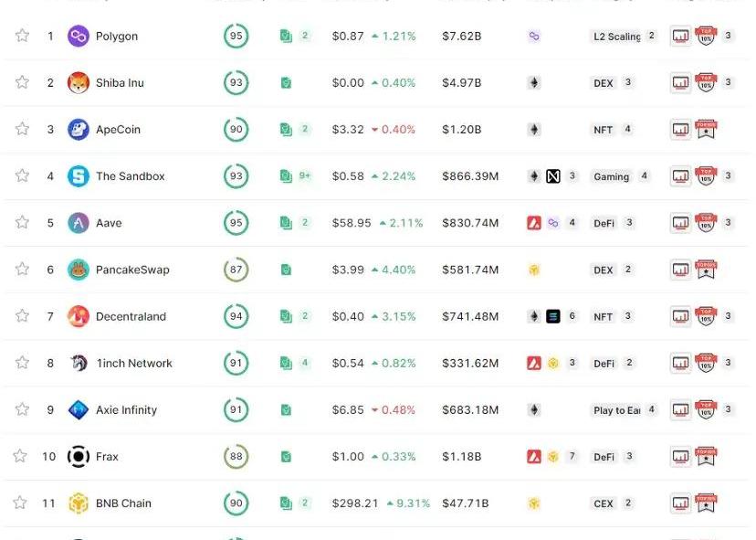This screenshot has width=756, height=540.
Task: Select the CEX tag in BNB Chain row
Action: 604,503
